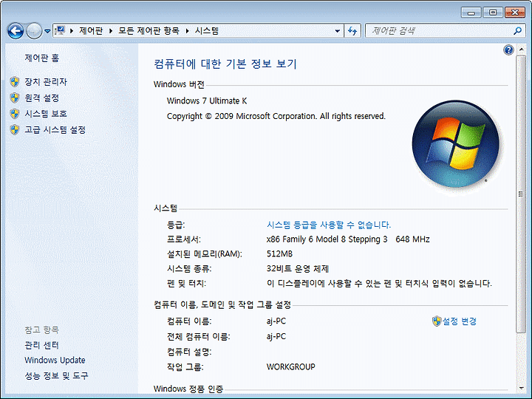
Task: Open Windows Update link
Action: click(55, 361)
